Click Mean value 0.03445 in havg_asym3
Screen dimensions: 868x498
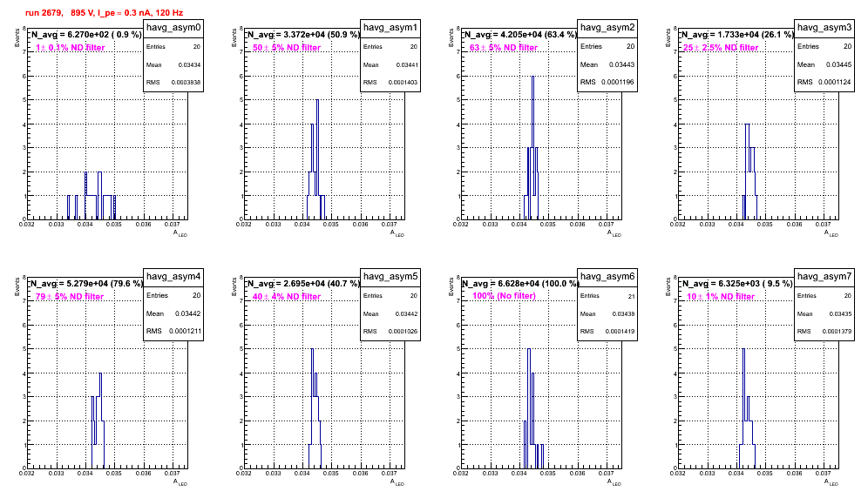click(838, 64)
